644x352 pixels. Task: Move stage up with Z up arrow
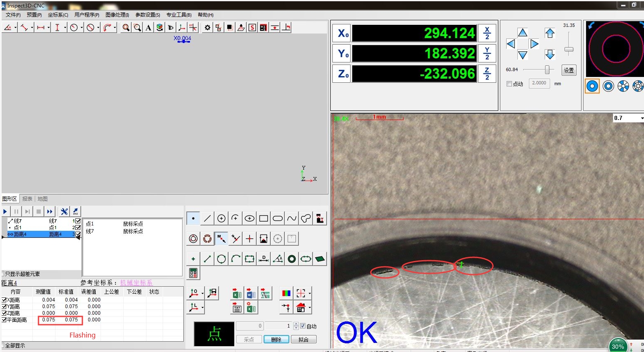coord(550,34)
